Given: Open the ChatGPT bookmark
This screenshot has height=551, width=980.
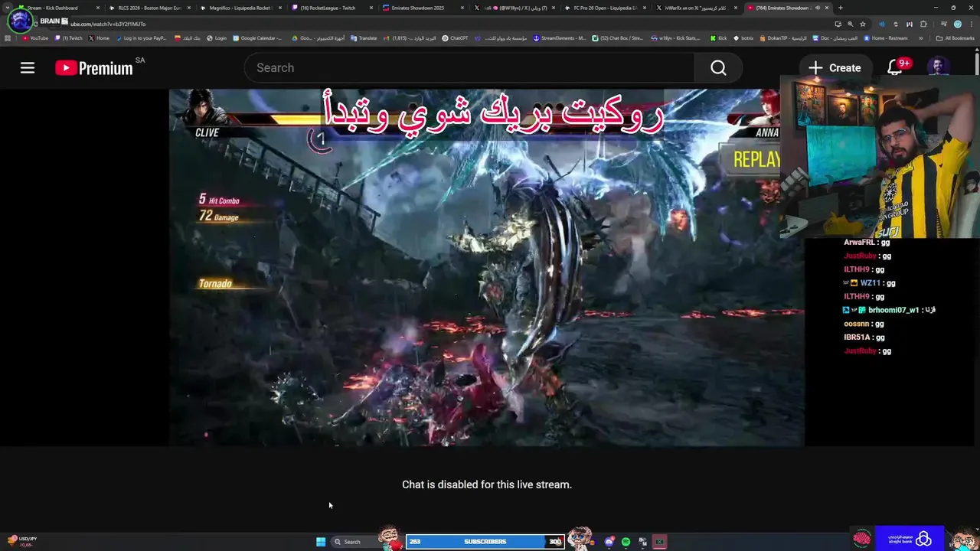Looking at the screenshot, I should [x=456, y=37].
